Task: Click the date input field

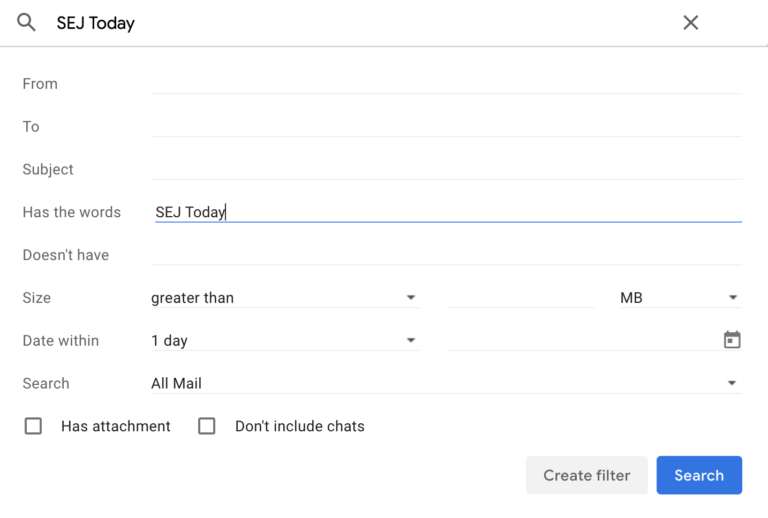Action: click(580, 341)
